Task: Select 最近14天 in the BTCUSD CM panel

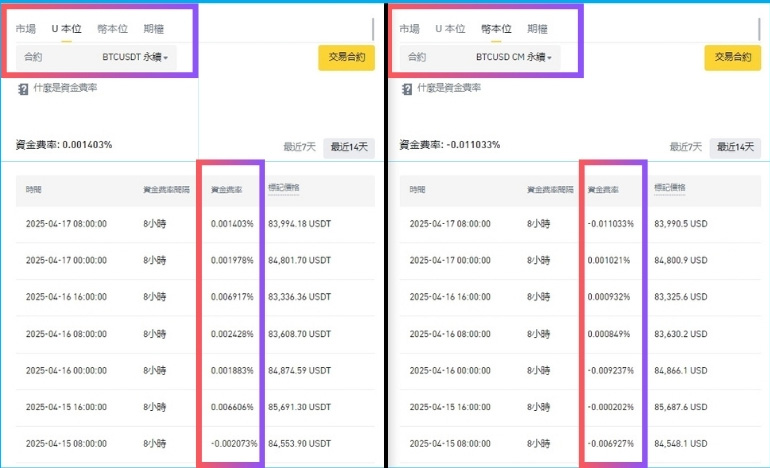Action: (734, 147)
